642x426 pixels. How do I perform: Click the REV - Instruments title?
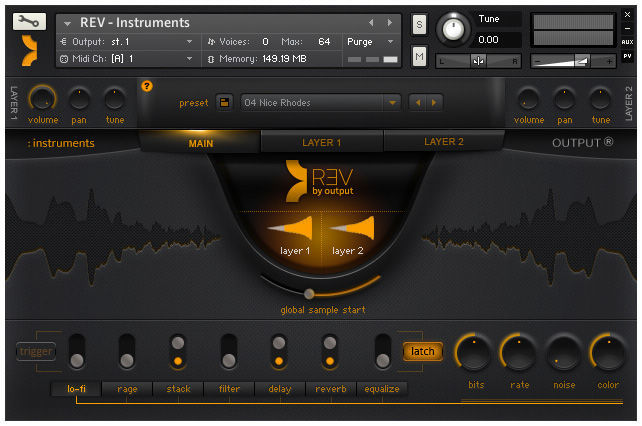point(135,23)
